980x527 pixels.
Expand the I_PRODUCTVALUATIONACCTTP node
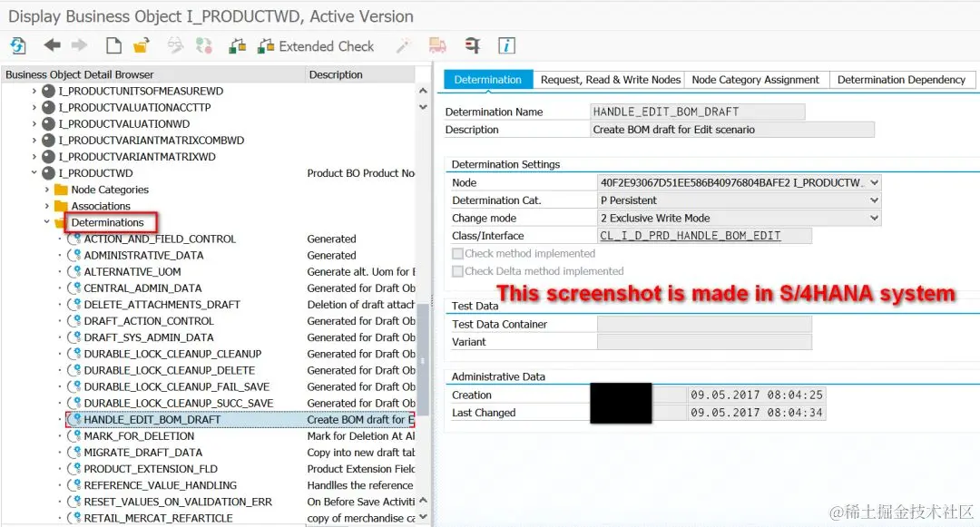tap(34, 107)
